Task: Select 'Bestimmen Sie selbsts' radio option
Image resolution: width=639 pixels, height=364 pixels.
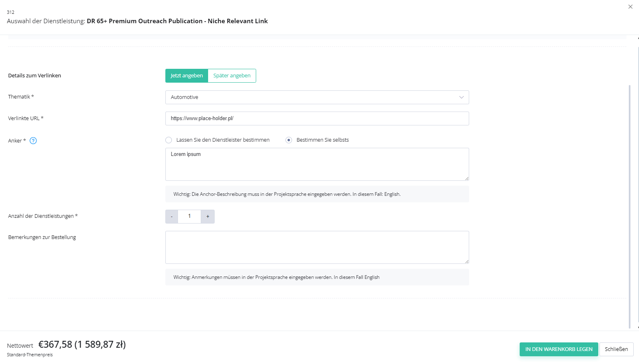Action: click(x=289, y=140)
